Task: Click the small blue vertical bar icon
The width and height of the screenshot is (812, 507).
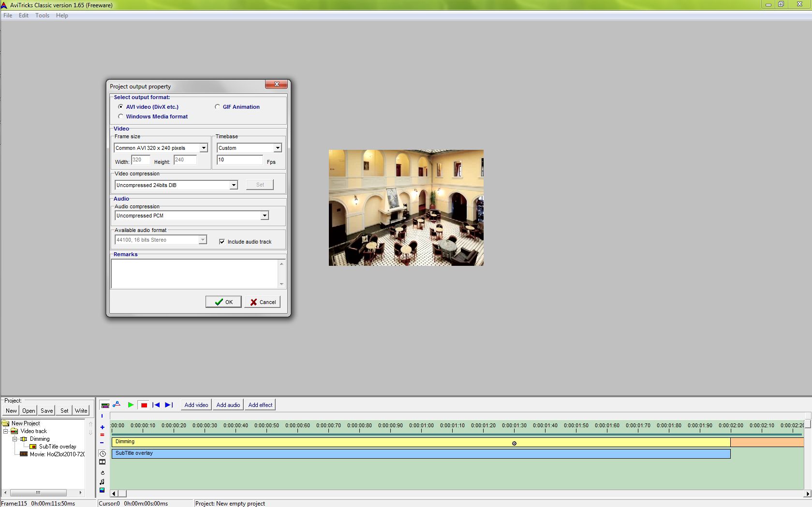Action: [x=102, y=416]
